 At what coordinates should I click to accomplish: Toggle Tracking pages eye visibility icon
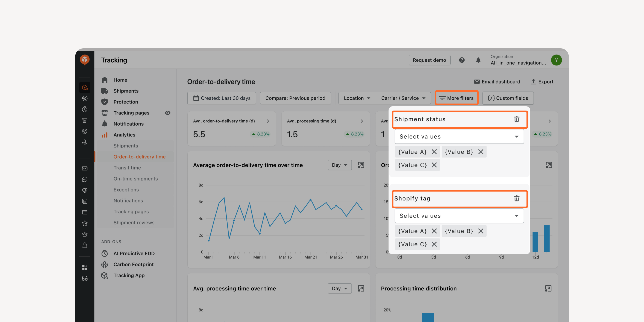(x=167, y=113)
